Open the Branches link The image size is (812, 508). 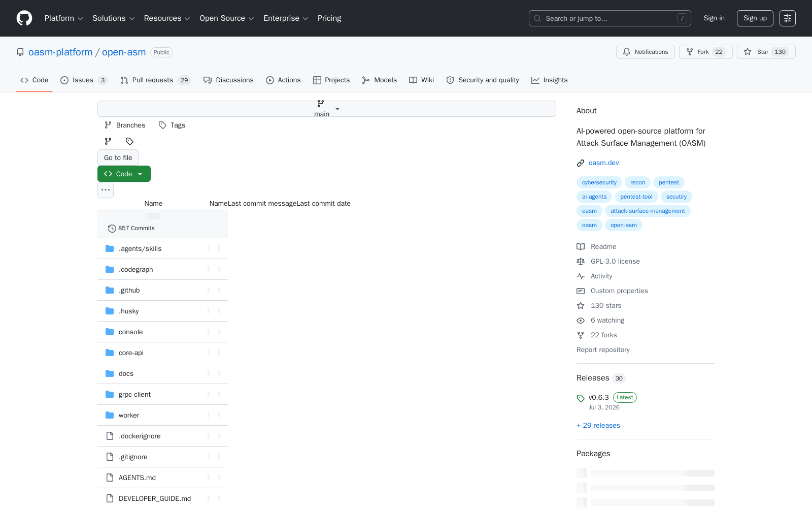pos(125,125)
